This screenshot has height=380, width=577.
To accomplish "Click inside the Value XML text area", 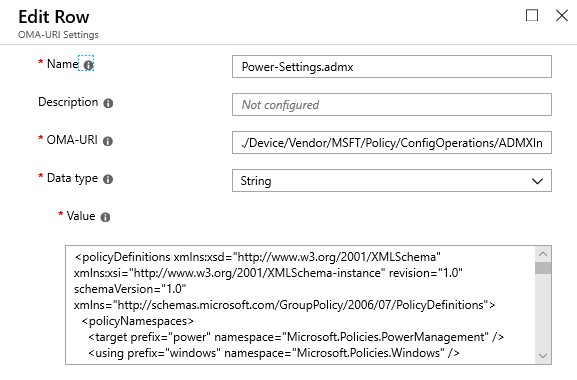I will (x=300, y=305).
